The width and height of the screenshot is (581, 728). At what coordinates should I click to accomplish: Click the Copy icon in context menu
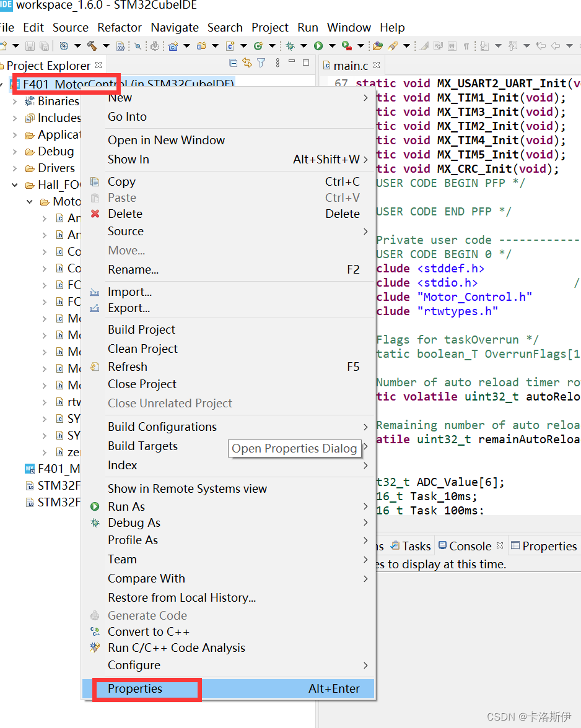click(95, 181)
